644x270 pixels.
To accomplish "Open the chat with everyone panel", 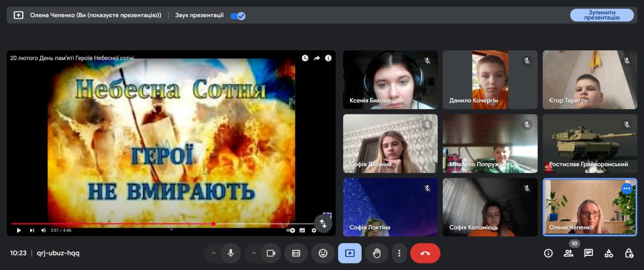I will (x=589, y=253).
